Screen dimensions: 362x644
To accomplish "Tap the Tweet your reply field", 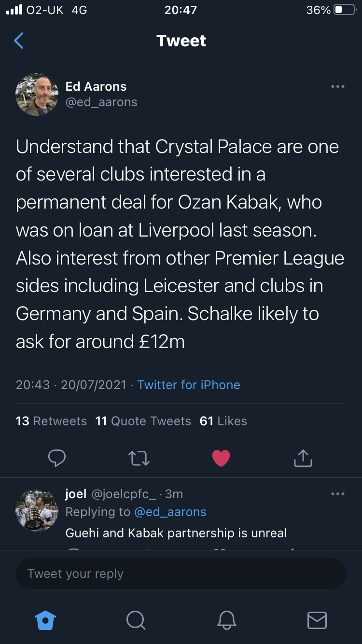I will (x=181, y=574).
